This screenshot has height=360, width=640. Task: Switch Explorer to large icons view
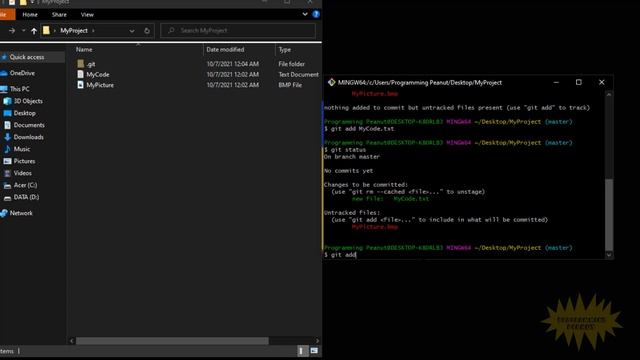[x=314, y=351]
